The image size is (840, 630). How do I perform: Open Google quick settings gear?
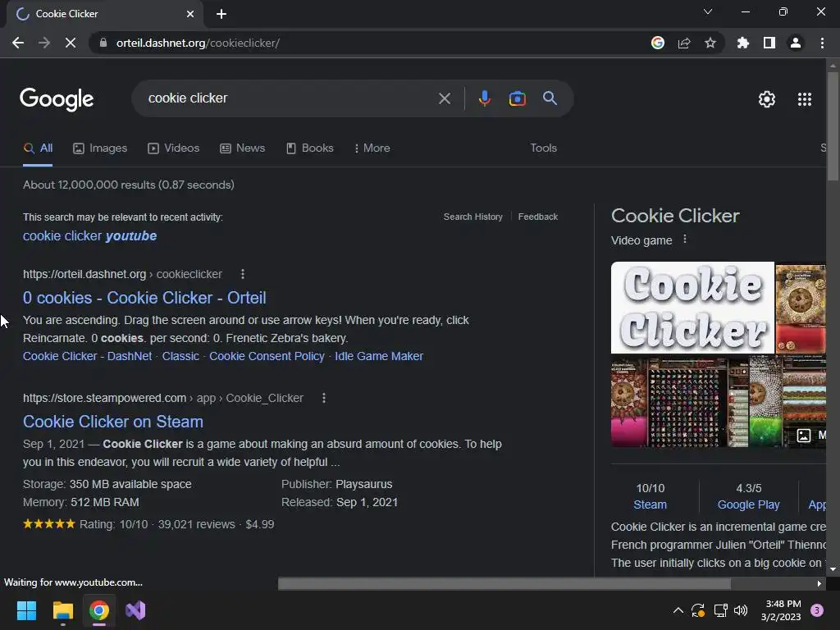point(767,99)
